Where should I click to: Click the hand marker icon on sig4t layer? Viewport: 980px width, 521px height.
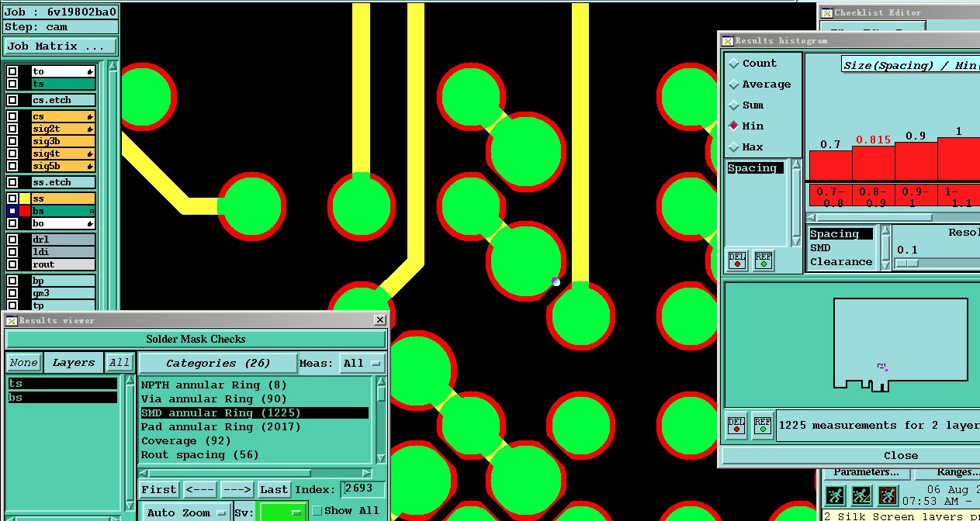tap(91, 154)
